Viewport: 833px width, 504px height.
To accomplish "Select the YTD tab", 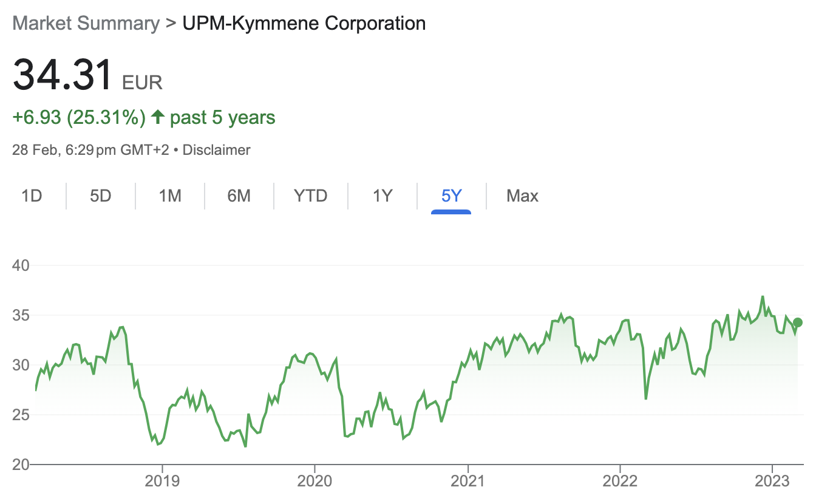I will 310,196.
